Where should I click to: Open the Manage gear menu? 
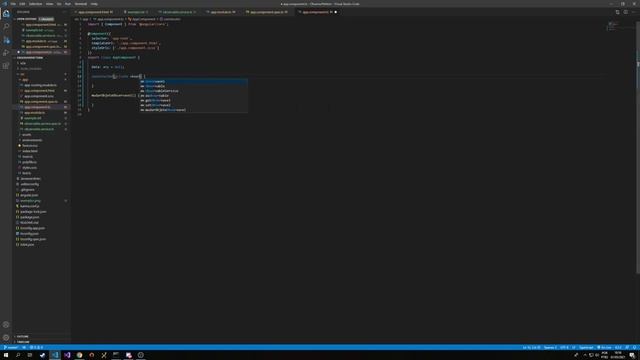coord(6,338)
